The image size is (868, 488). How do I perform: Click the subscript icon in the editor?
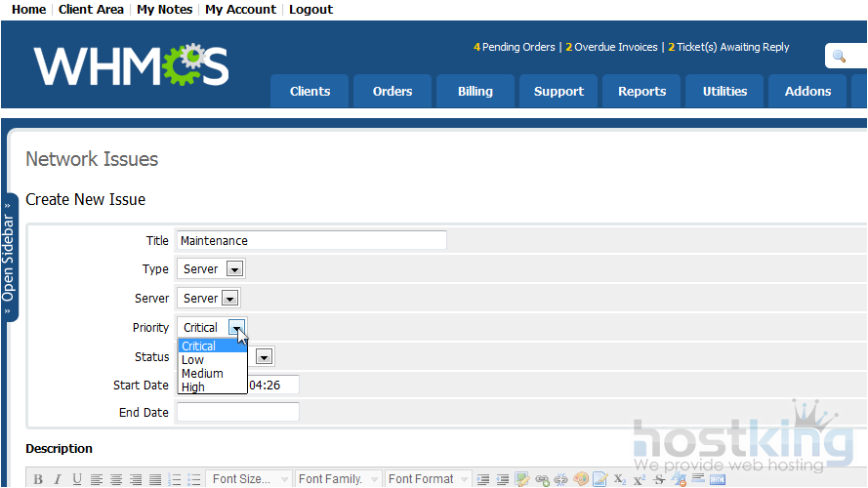(620, 479)
